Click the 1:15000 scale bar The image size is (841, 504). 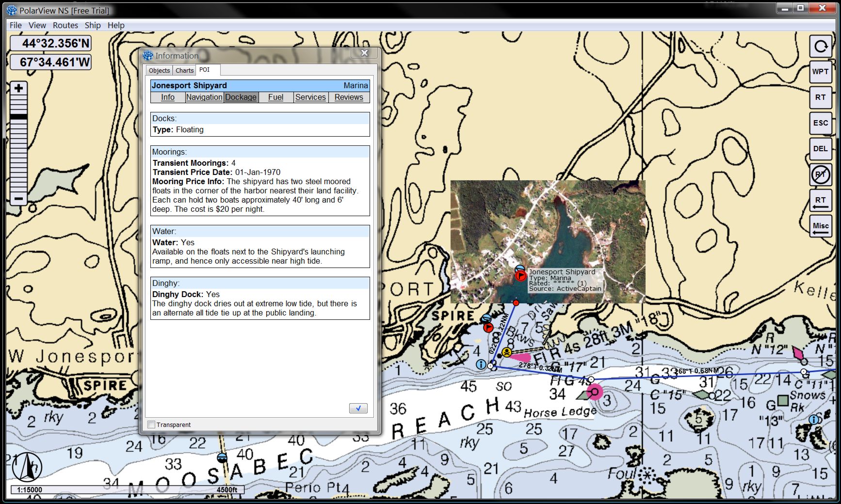point(127,489)
